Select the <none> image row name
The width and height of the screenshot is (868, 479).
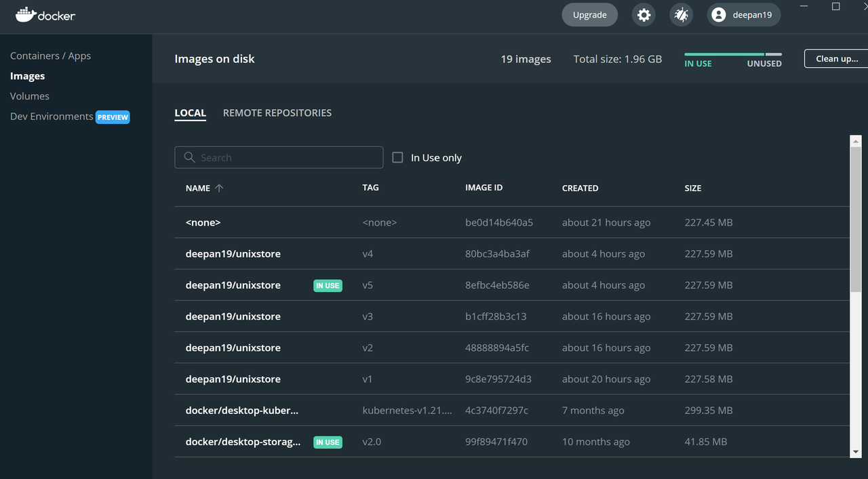tap(203, 222)
